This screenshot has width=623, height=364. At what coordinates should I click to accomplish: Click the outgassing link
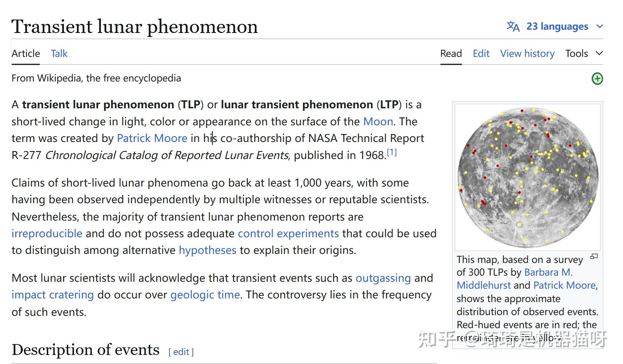383,278
